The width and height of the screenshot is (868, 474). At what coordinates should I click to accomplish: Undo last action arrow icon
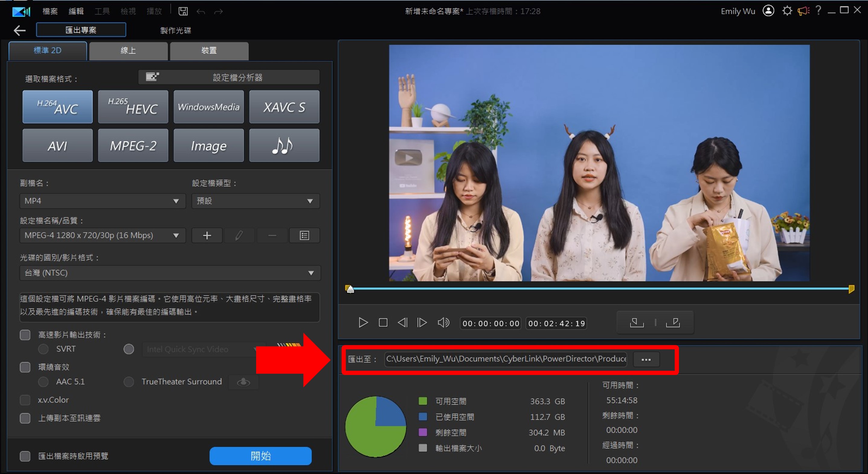pos(201,12)
